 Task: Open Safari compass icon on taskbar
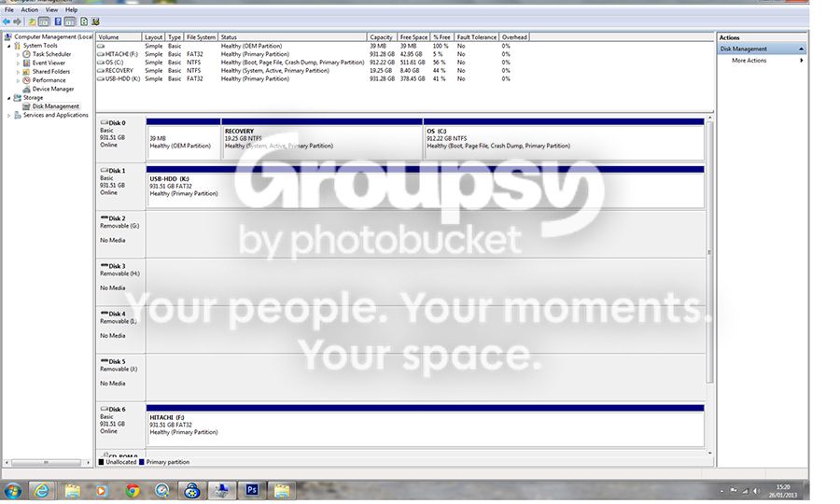tap(161, 491)
